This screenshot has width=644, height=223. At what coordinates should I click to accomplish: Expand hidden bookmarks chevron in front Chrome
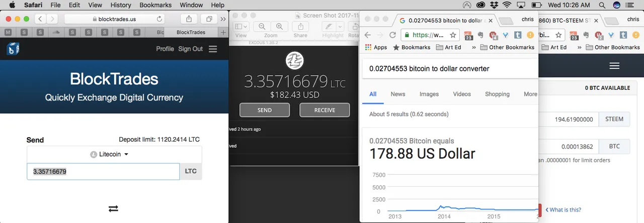[473, 47]
